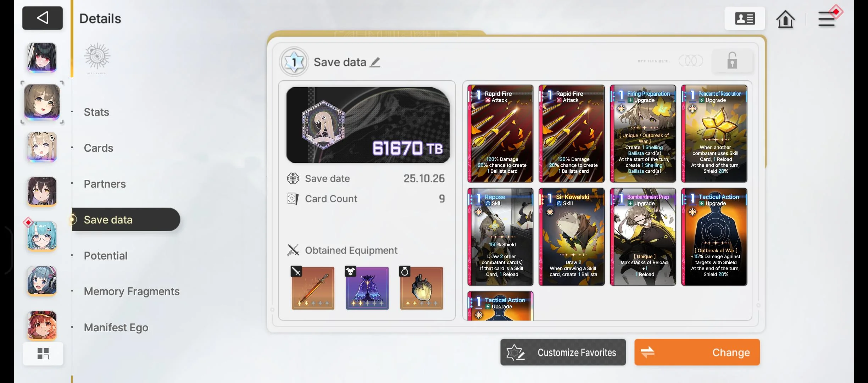Toggle the triple-circle icon beside lock

691,61
